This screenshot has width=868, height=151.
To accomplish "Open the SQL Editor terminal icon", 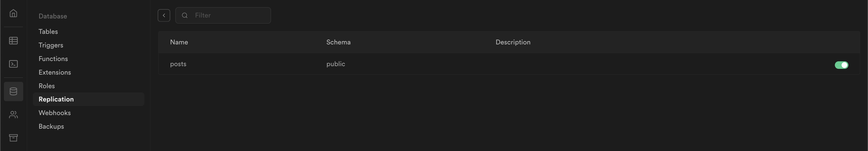I will point(14,64).
